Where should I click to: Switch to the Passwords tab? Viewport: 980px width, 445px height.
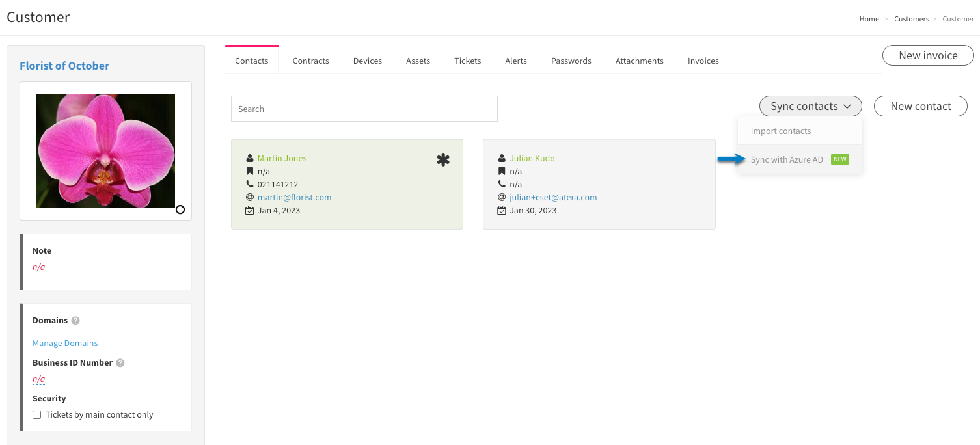click(x=571, y=61)
